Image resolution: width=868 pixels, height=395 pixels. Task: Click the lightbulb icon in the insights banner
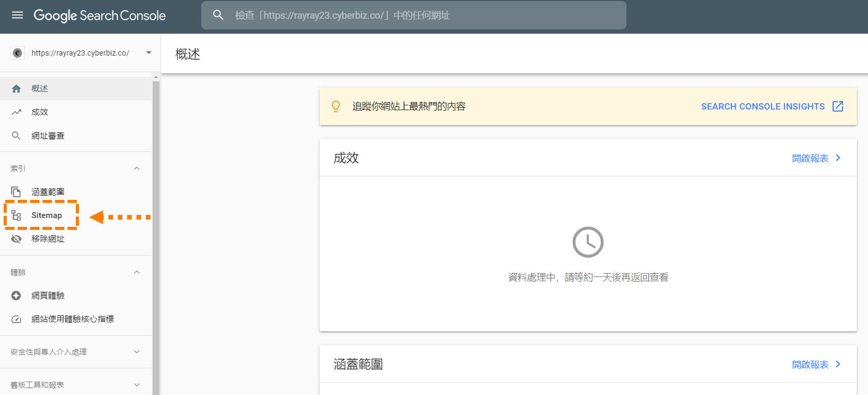pos(336,106)
